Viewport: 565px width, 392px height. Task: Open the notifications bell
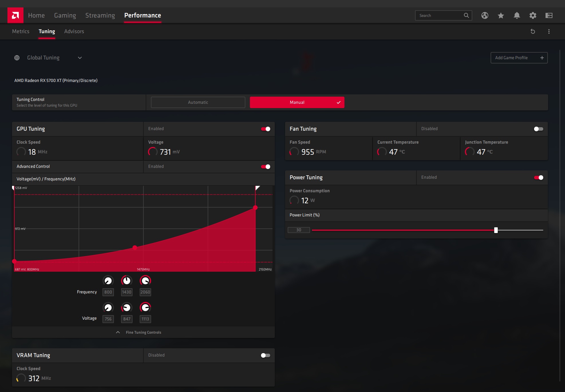[517, 15]
